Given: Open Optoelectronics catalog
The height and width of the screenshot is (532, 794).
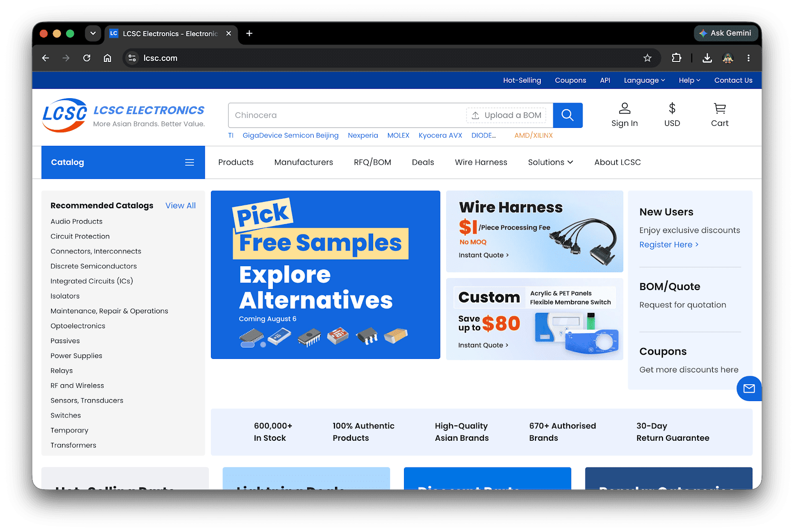Looking at the screenshot, I should click(78, 326).
